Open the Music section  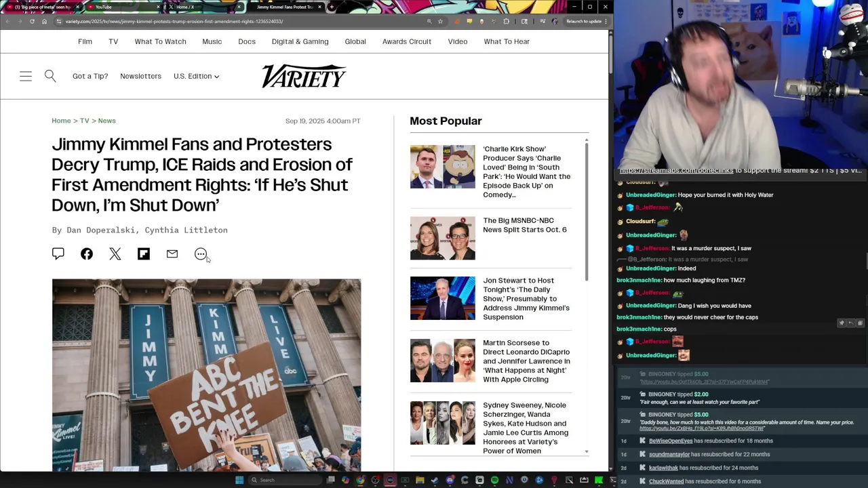pyautogui.click(x=212, y=41)
